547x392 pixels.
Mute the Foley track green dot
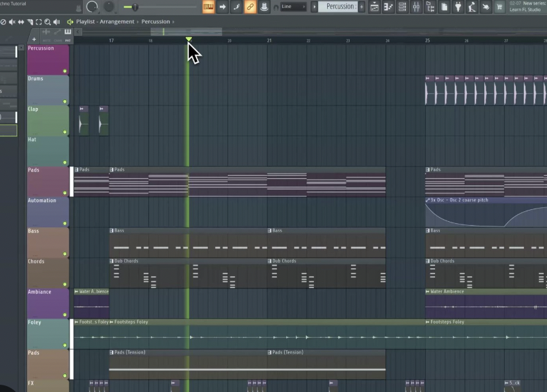[x=64, y=345]
